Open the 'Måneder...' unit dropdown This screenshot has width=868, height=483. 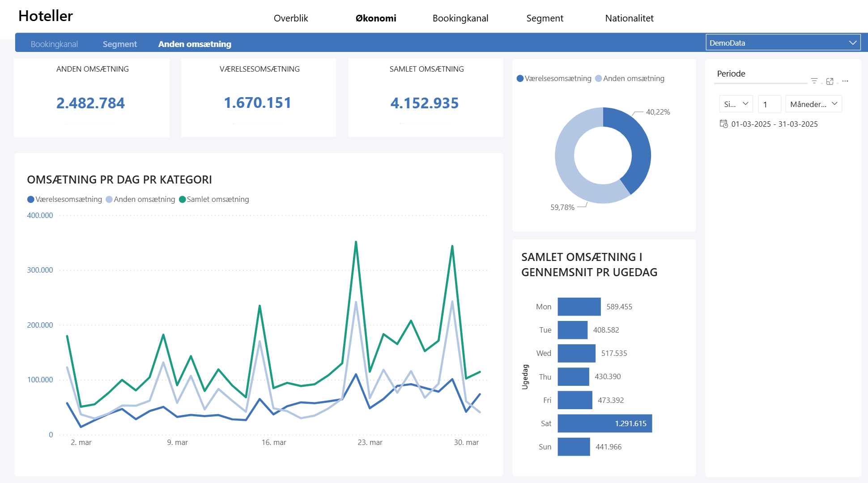click(813, 104)
